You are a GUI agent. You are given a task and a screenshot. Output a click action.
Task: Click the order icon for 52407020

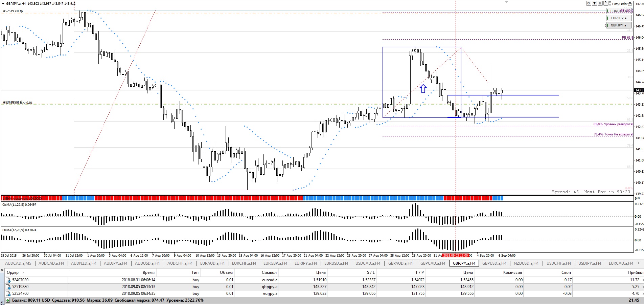(8, 280)
